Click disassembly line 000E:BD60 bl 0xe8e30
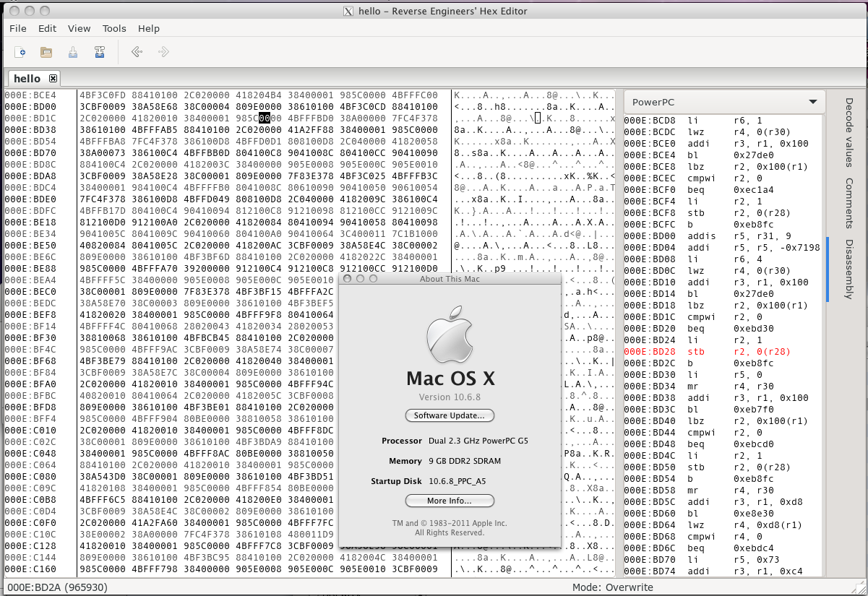This screenshot has width=868, height=596. pos(723,514)
